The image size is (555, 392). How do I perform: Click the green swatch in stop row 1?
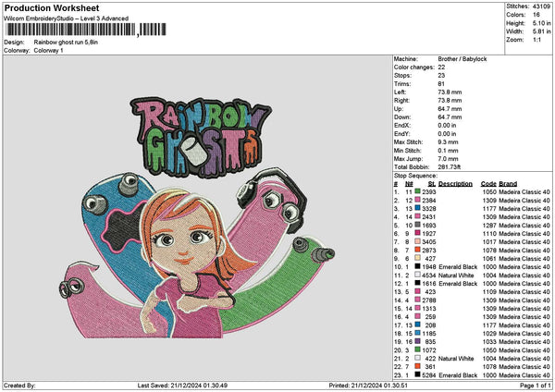click(418, 191)
